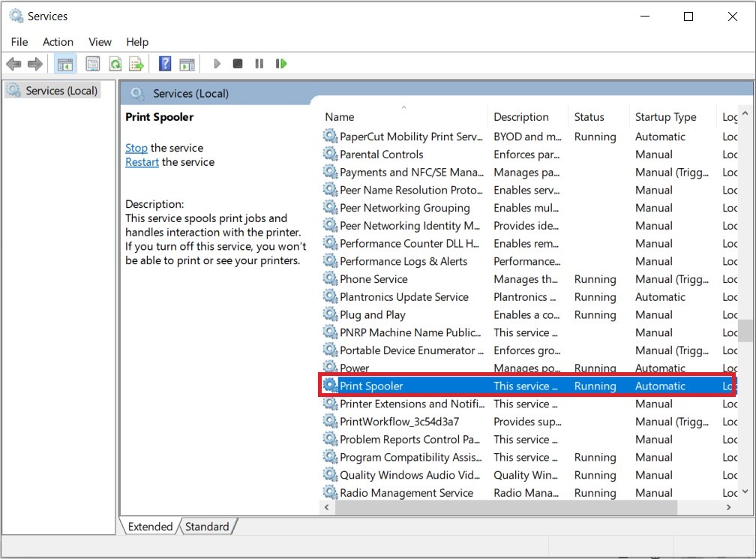Click the blue Help toolbar icon

(166, 64)
